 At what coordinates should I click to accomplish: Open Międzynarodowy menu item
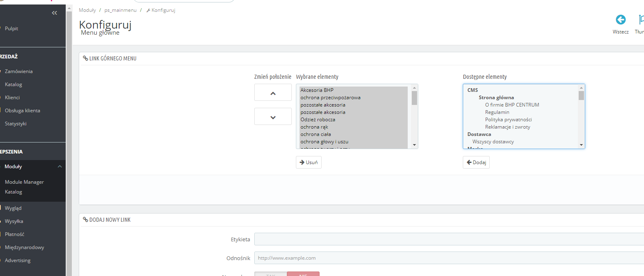[24, 247]
